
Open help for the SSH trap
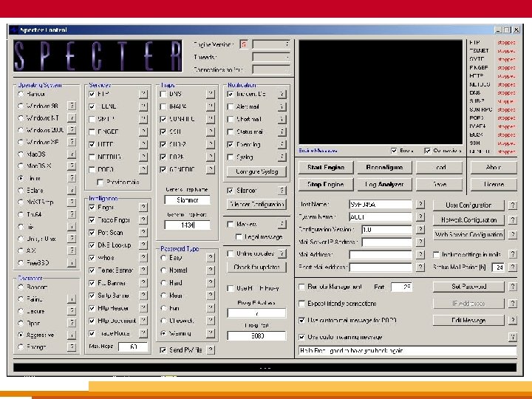tap(211, 132)
